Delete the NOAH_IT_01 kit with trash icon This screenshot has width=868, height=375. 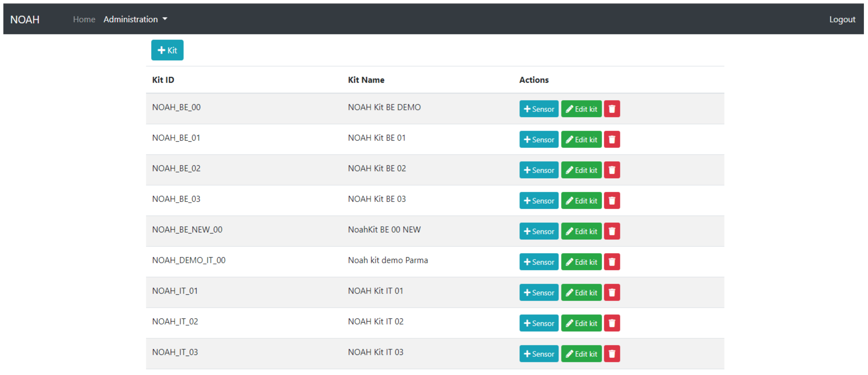click(x=612, y=293)
